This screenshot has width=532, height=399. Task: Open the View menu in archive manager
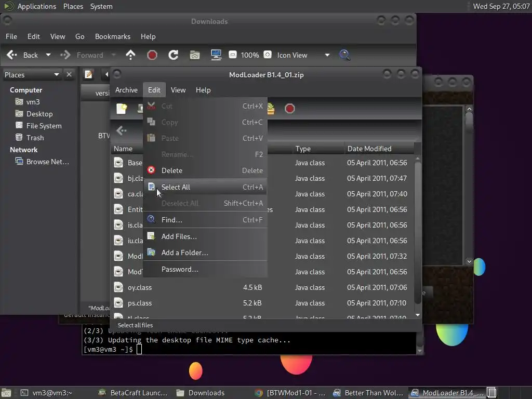pyautogui.click(x=178, y=90)
